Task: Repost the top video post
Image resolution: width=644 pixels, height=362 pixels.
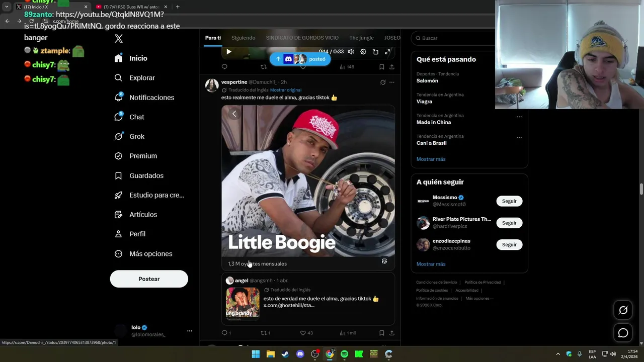Action: coord(264,67)
